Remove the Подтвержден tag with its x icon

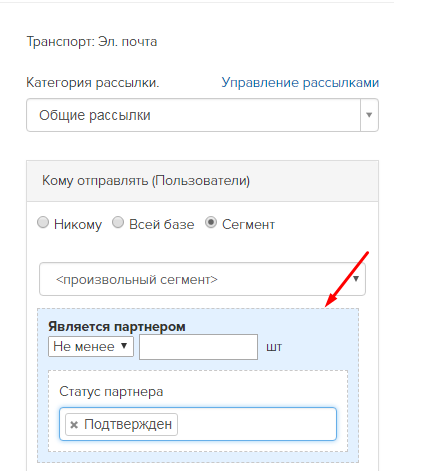[74, 425]
